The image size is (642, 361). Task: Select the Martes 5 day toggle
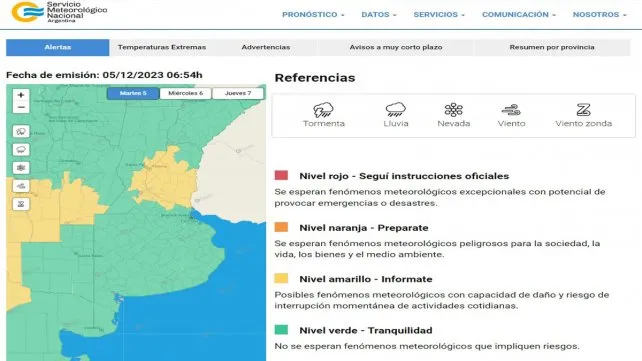click(x=133, y=93)
